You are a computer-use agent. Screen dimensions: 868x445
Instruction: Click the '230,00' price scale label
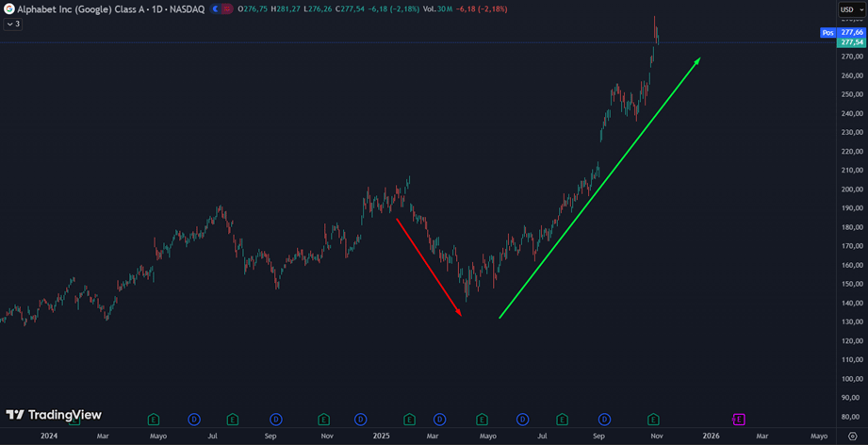tap(853, 132)
